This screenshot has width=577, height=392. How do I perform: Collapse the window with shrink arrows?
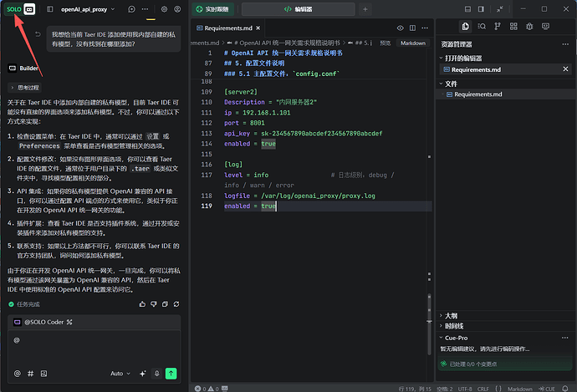[x=499, y=9]
